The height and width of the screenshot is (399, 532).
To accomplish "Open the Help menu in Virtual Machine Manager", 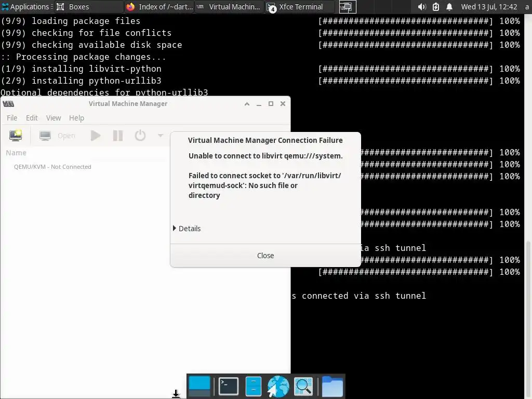I will (x=76, y=118).
